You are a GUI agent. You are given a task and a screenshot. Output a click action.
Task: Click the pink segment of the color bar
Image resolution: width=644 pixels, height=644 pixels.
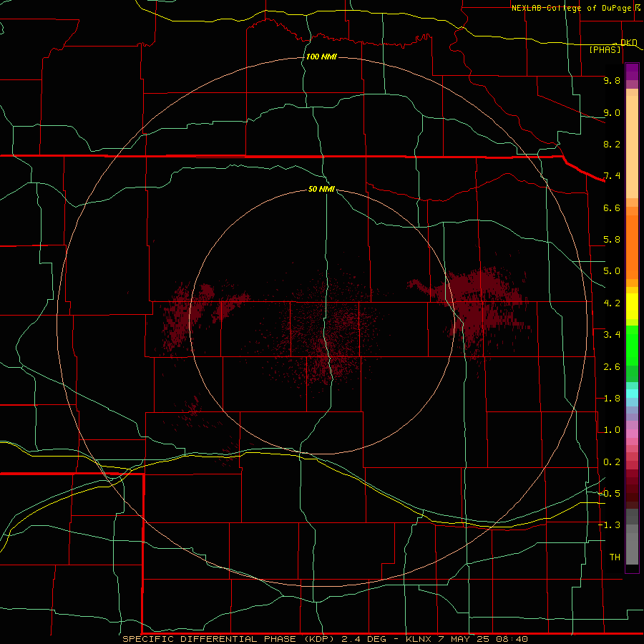click(x=632, y=434)
